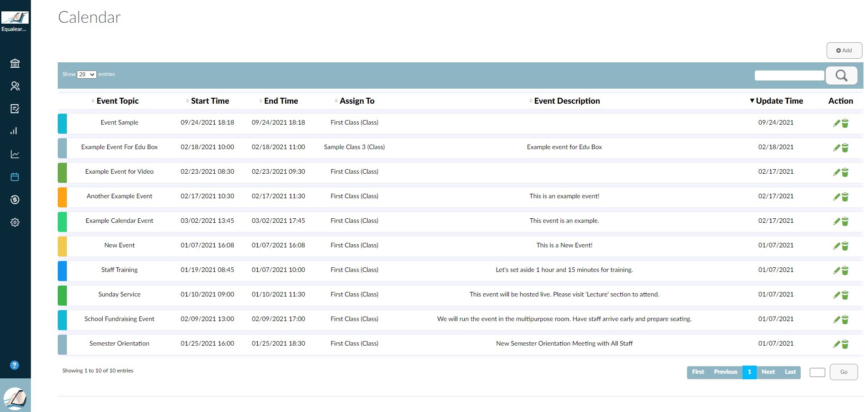
Task: Sort by End Time column
Action: 281,101
